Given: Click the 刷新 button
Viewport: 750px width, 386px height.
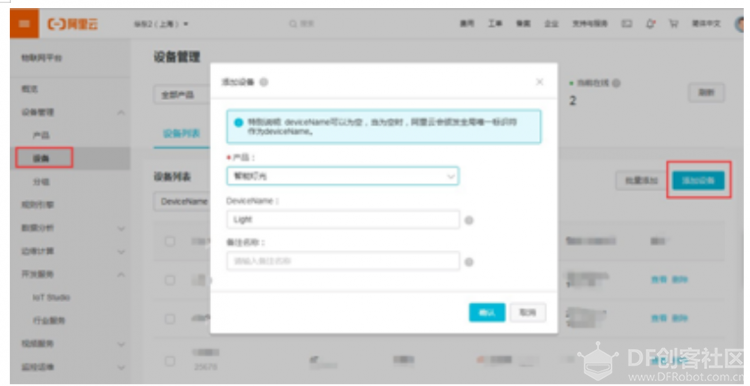Looking at the screenshot, I should tap(706, 93).
